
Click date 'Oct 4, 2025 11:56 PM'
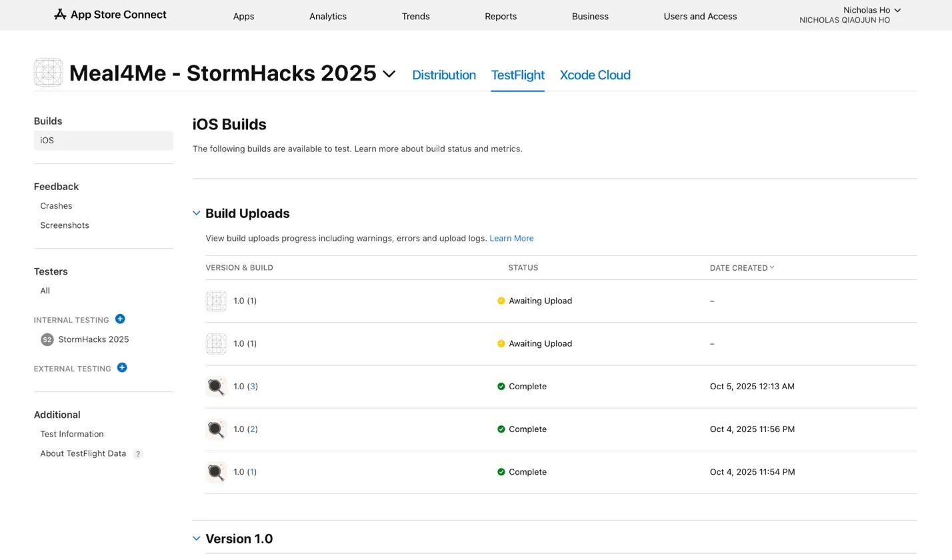(x=752, y=429)
